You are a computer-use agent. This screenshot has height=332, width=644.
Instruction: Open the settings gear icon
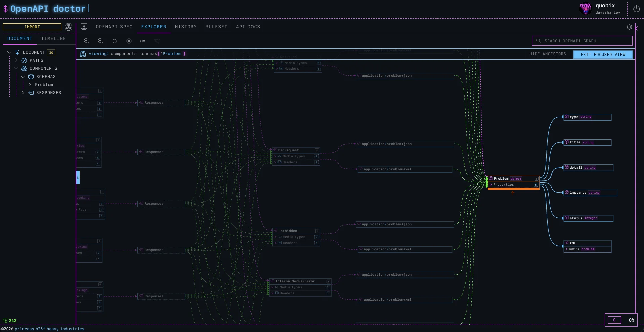point(630,27)
